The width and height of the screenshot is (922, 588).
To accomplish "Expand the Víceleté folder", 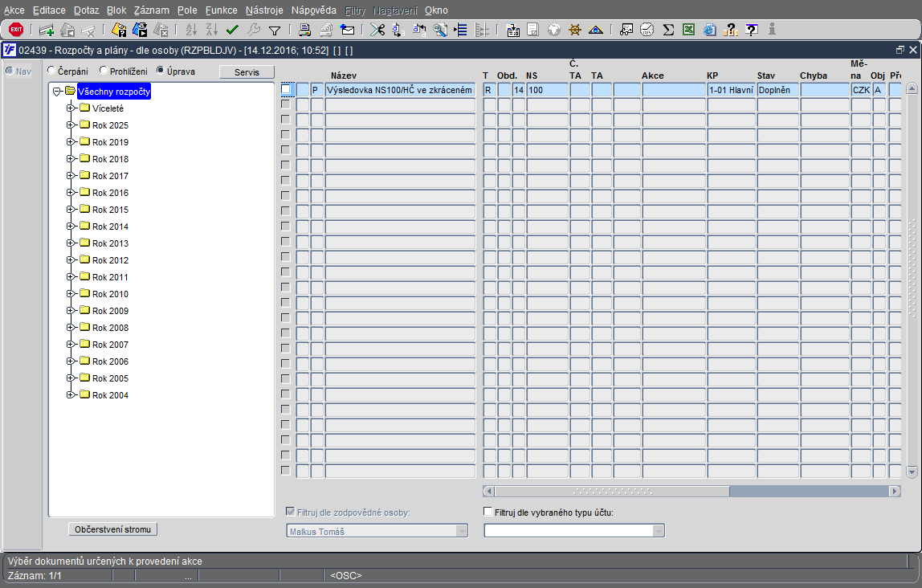I will [71, 108].
